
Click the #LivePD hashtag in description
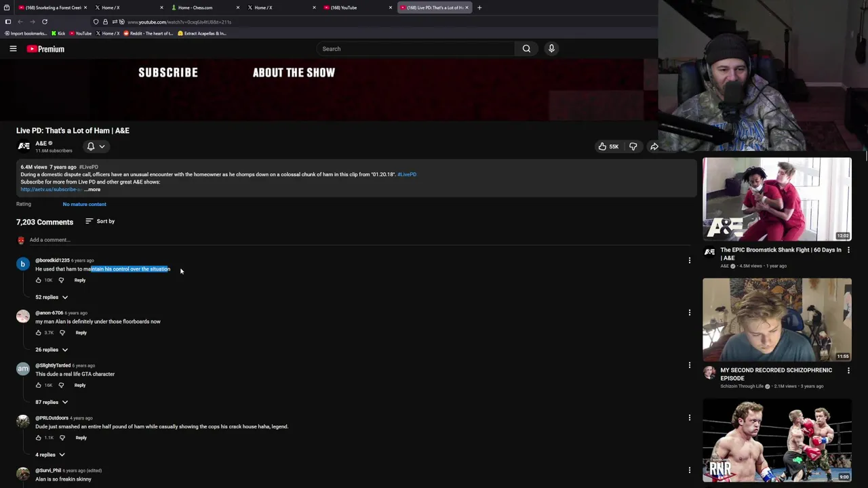[407, 174]
